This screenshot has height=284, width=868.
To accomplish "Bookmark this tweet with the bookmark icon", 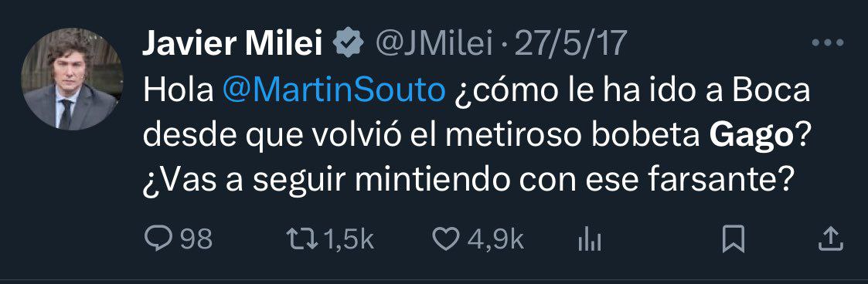I will tap(733, 240).
